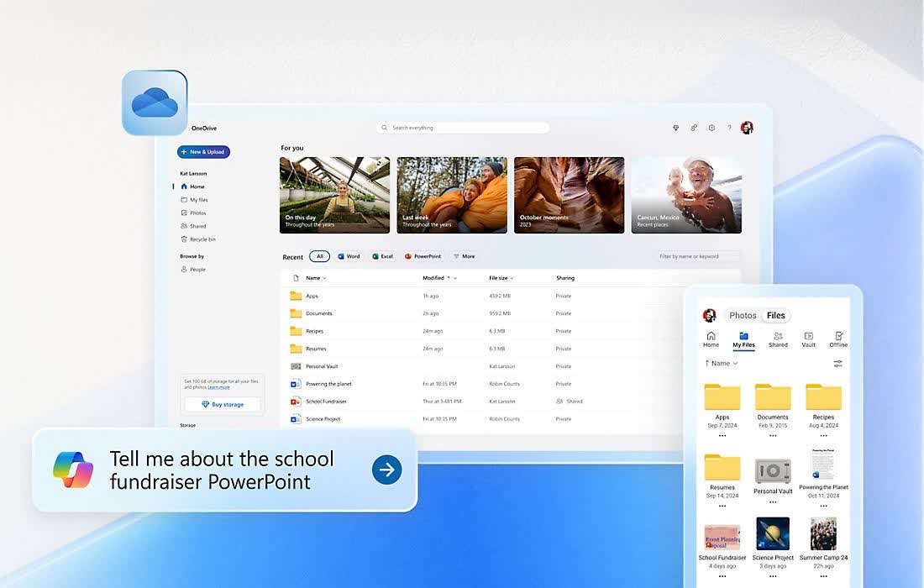This screenshot has width=924, height=588.
Task: Open the Offline tab in mobile panel
Action: pyautogui.click(x=838, y=340)
